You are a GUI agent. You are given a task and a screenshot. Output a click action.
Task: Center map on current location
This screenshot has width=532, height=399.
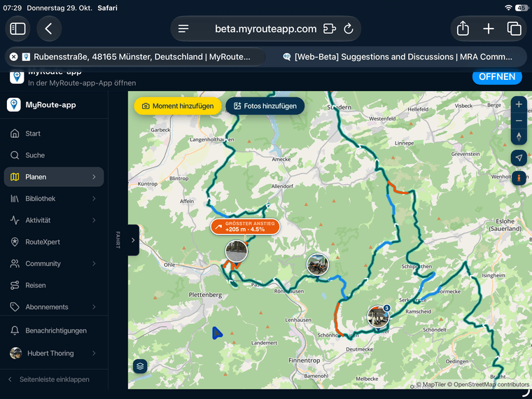tap(519, 157)
